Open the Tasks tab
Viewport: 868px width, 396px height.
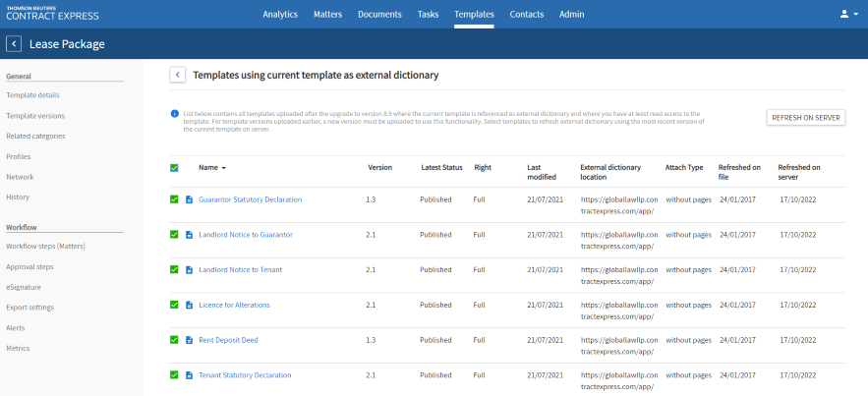428,15
